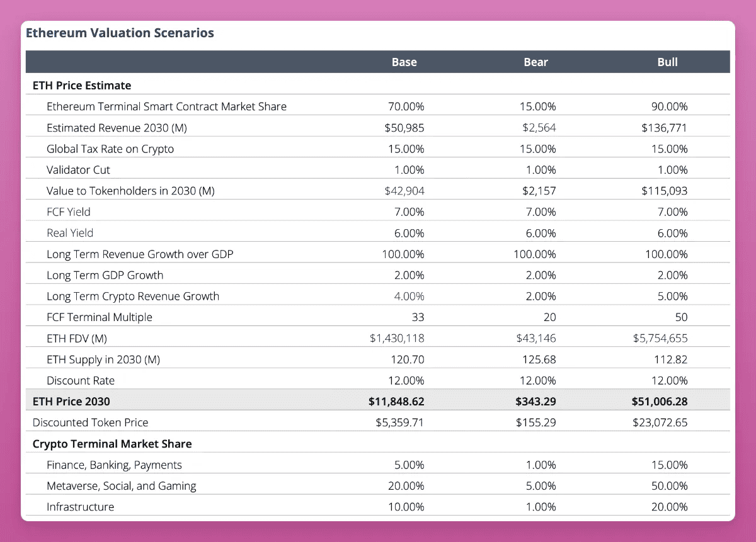Image resolution: width=756 pixels, height=542 pixels.
Task: Select the Ethereum Valuation Scenarios title
Action: 120,33
